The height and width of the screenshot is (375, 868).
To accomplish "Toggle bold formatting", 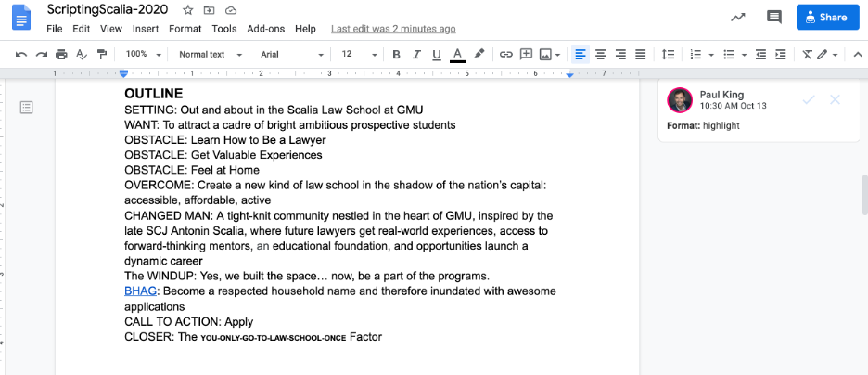I will [x=396, y=54].
